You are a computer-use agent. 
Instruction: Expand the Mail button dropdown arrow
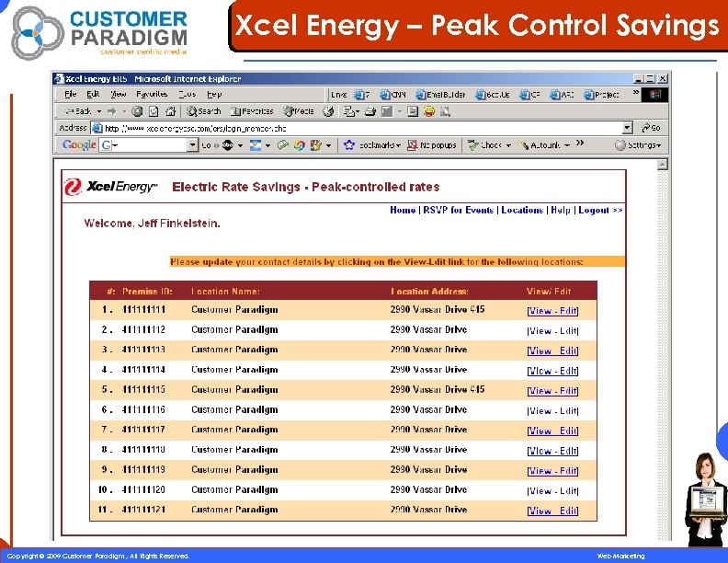pyautogui.click(x=357, y=111)
